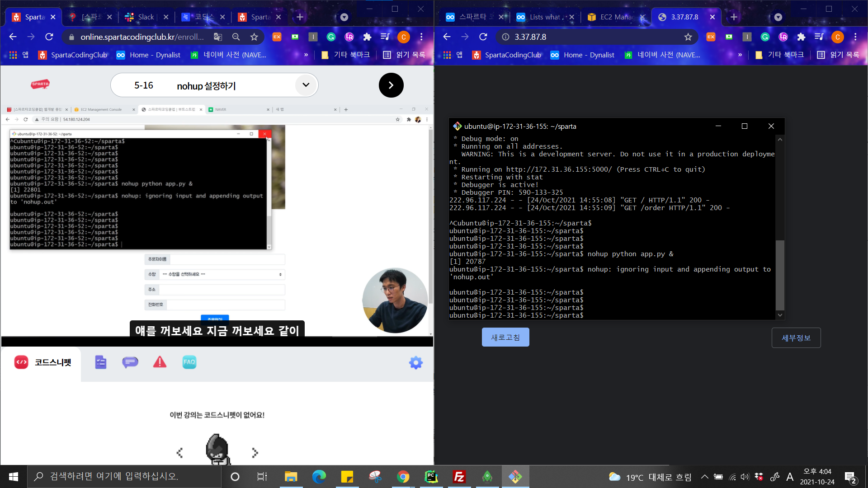Screen dimensions: 868x488
Task: Bookmark the 3.37.87.8 page with star
Action: pyautogui.click(x=688, y=37)
